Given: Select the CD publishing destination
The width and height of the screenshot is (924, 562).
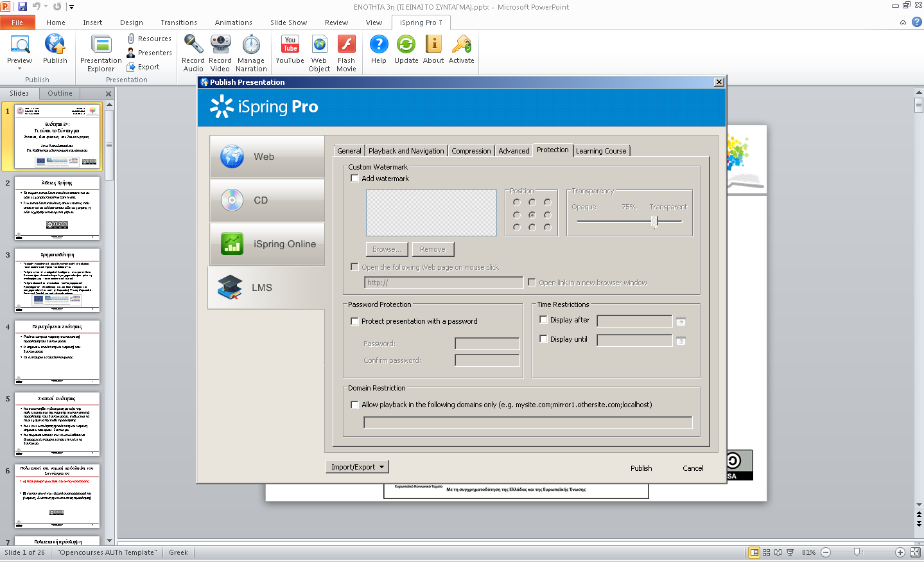Looking at the screenshot, I should 266,200.
